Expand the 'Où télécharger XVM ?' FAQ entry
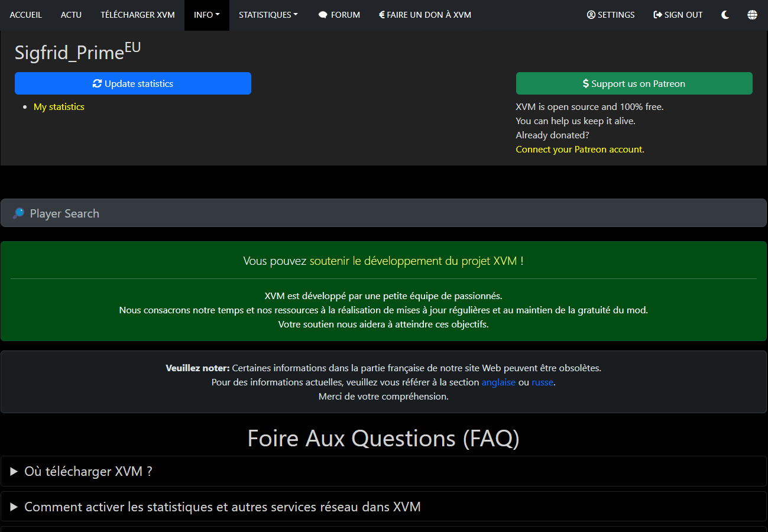This screenshot has width=768, height=532. pos(88,471)
